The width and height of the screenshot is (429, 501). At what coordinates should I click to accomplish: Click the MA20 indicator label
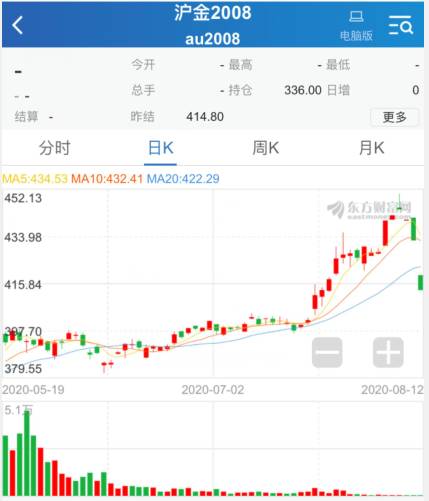click(183, 179)
